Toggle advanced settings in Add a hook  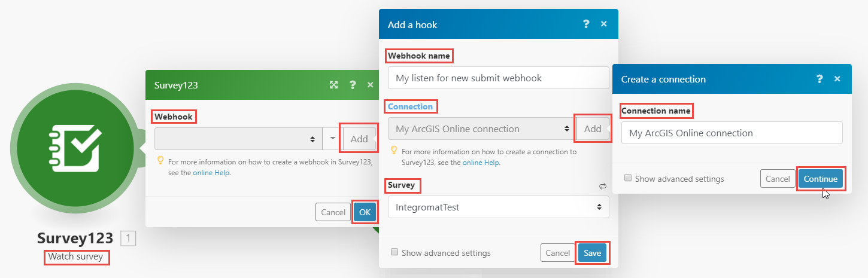point(394,252)
